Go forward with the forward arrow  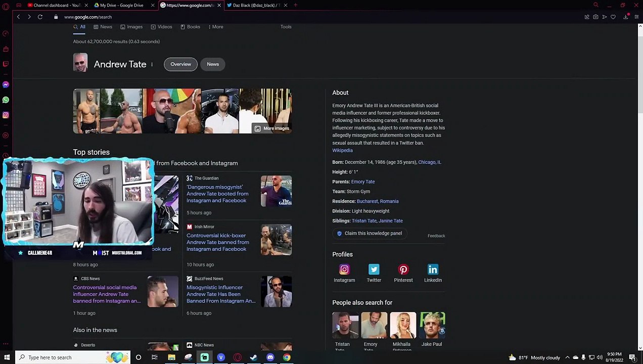pos(29,17)
